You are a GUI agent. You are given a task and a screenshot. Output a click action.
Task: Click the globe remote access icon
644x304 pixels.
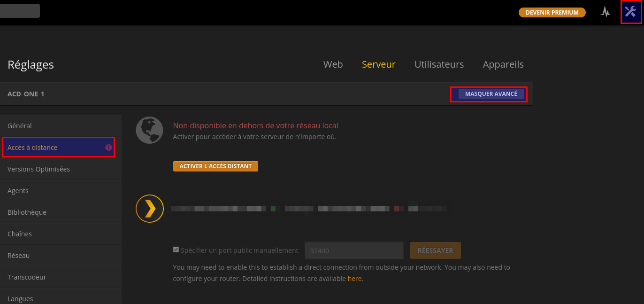(x=149, y=130)
